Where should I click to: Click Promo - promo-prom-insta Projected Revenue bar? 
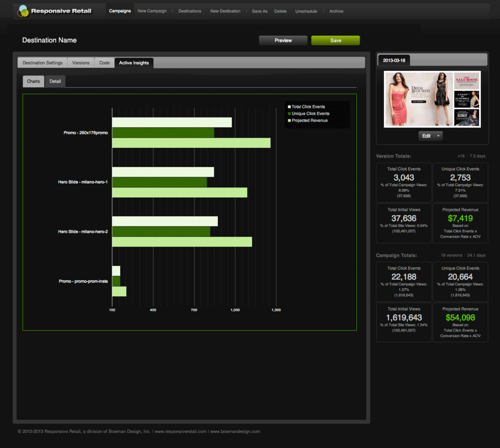coord(119,291)
